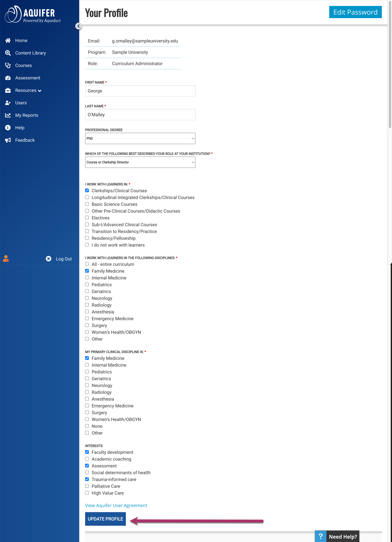
Task: Expand the Resources menu
Action: pyautogui.click(x=28, y=90)
